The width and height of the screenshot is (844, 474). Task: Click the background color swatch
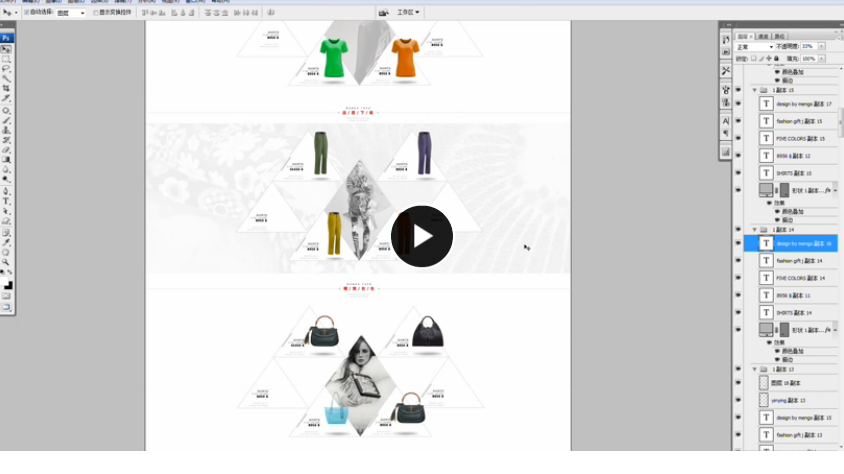pos(9,286)
